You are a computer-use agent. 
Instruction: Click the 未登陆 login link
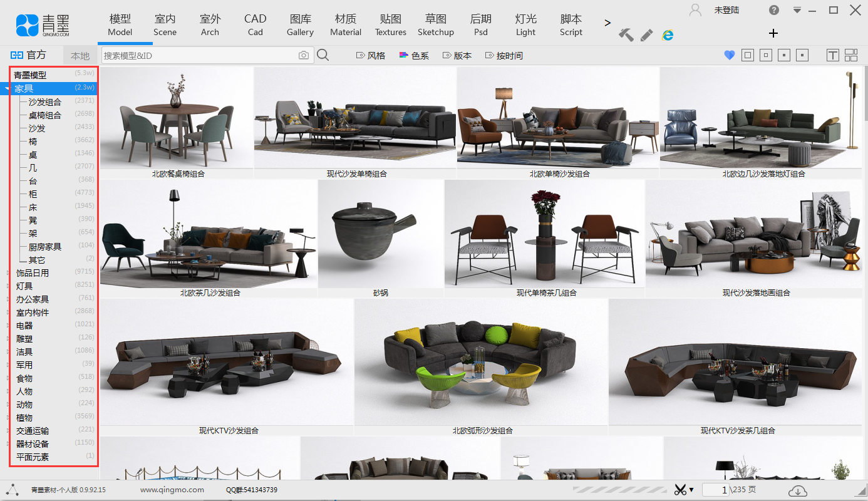point(726,10)
